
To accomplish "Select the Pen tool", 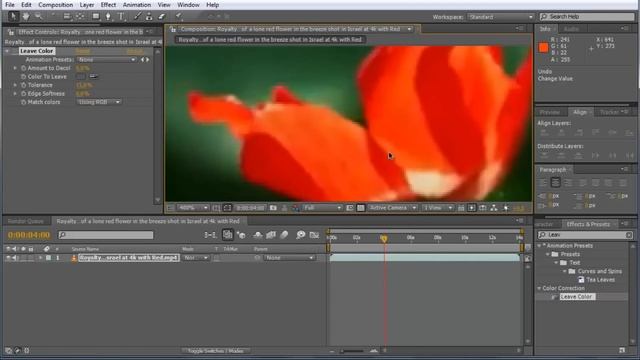I will pos(108,16).
